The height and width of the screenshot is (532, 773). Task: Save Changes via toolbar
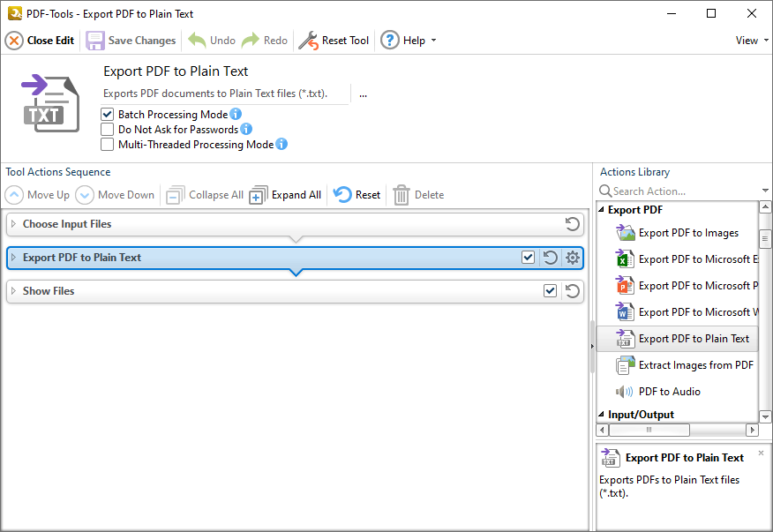tap(131, 41)
